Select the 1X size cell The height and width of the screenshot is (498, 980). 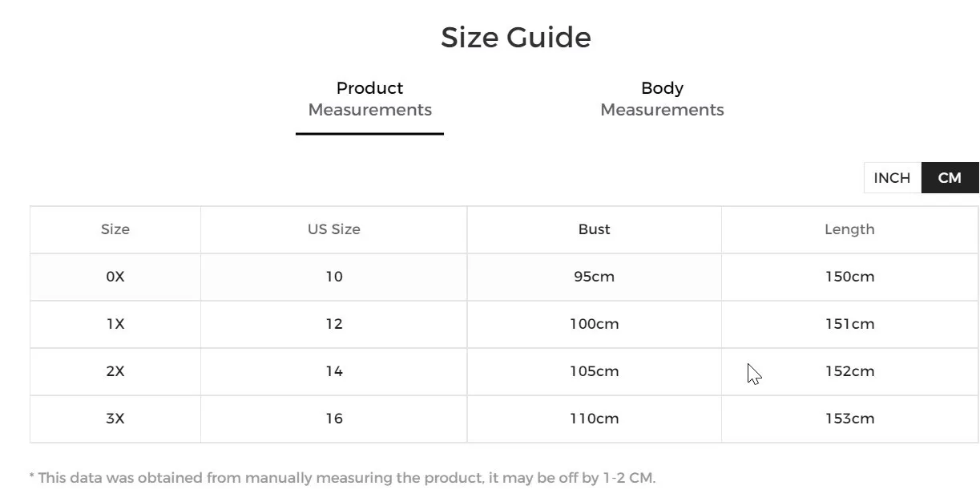(x=115, y=324)
